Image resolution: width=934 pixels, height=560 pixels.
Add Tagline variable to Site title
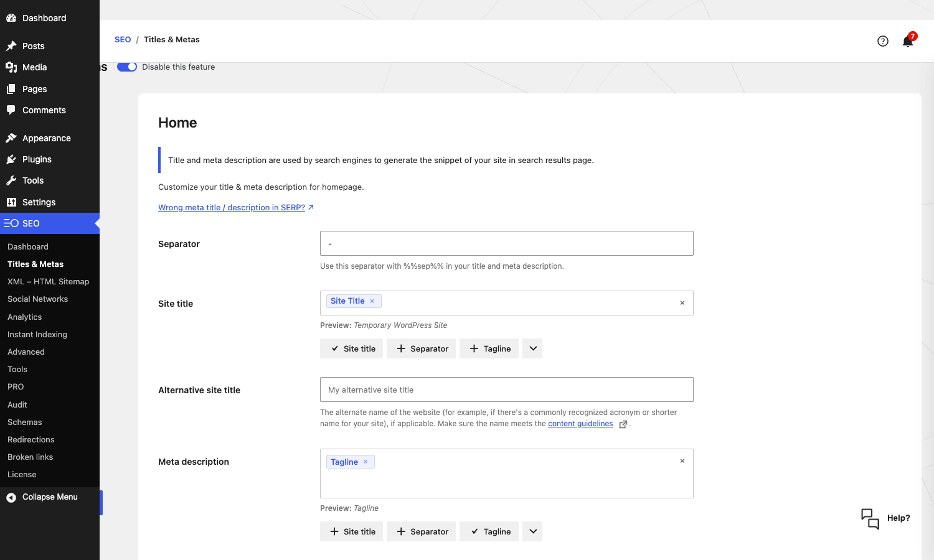[x=489, y=348]
